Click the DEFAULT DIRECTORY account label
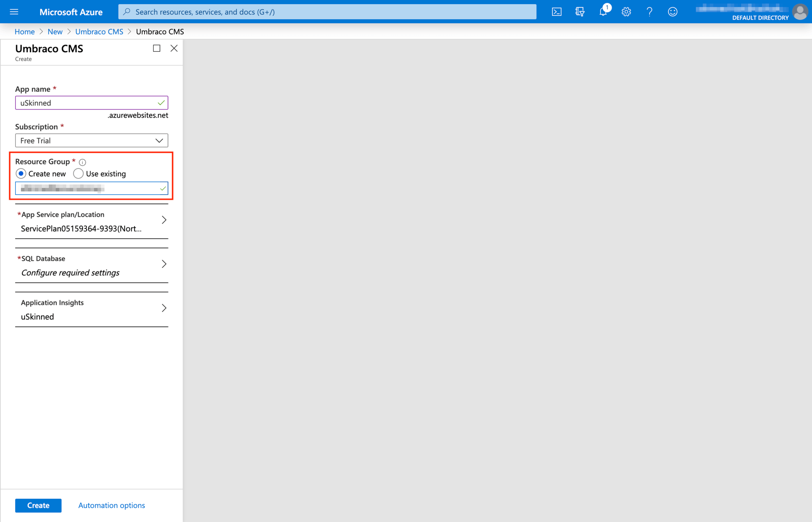Viewport: 812px width, 522px height. click(x=760, y=18)
